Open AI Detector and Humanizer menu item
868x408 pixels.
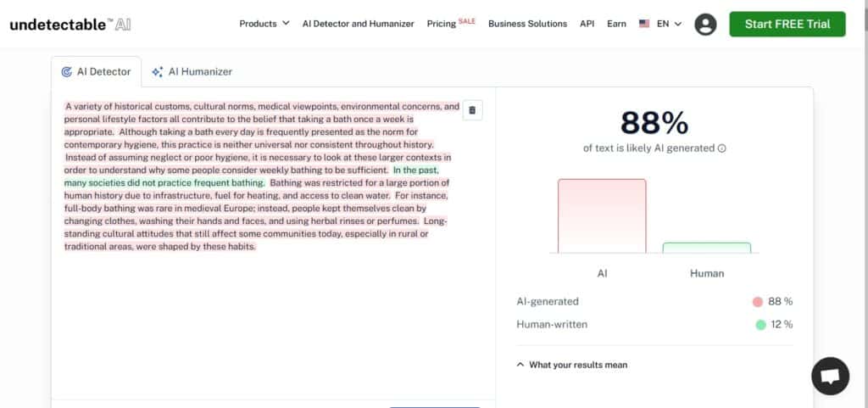[x=358, y=24]
